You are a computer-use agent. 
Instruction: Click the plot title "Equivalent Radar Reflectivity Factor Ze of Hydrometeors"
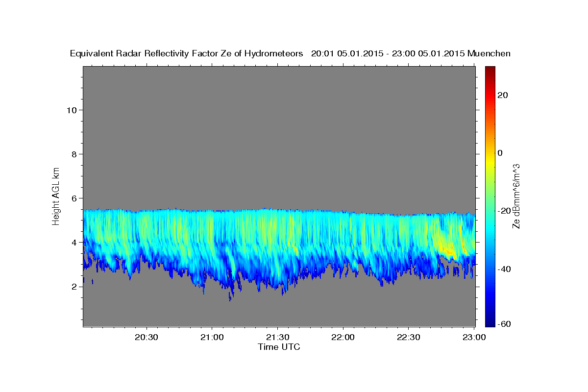(187, 54)
